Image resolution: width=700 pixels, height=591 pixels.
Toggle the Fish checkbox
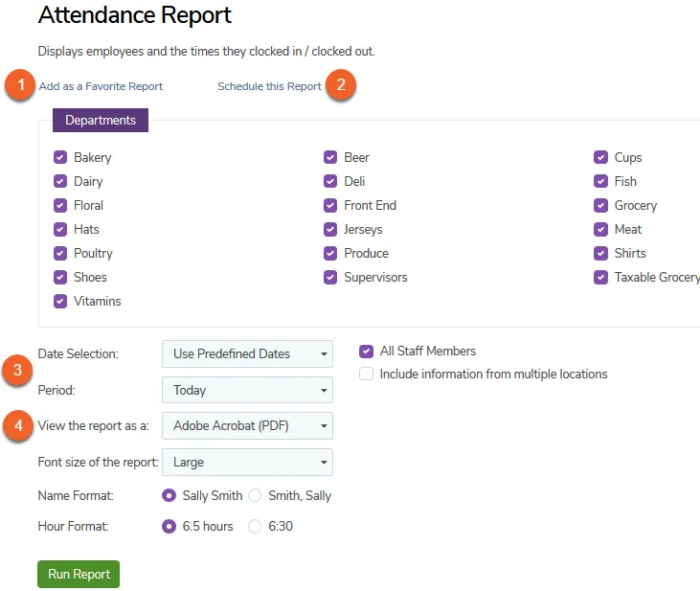[601, 181]
